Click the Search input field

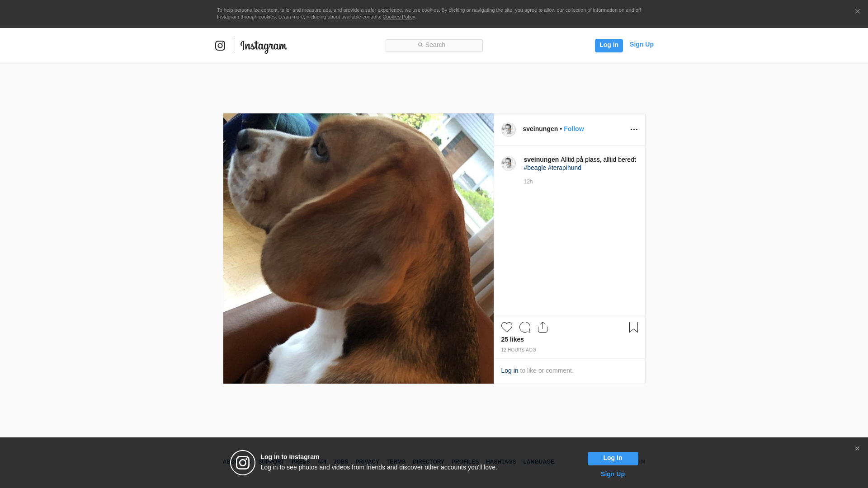(x=434, y=46)
